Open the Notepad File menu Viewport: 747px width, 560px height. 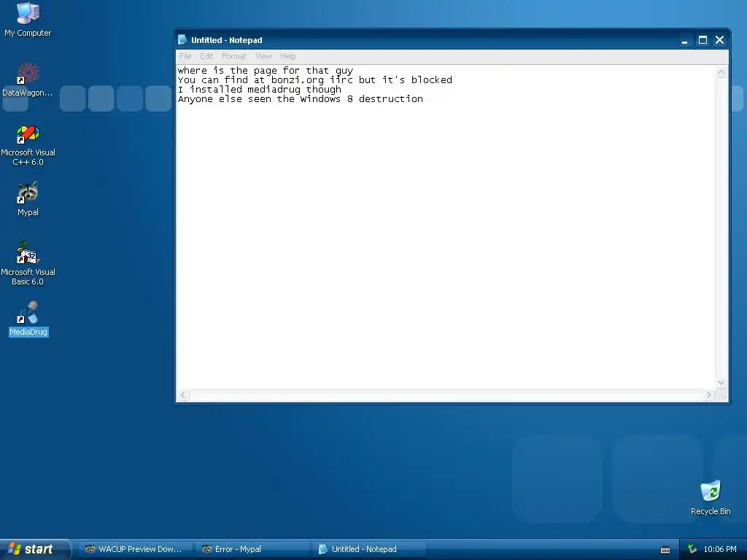click(185, 56)
